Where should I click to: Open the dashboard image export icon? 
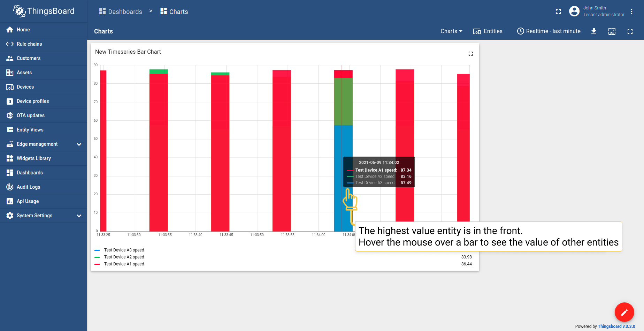pos(612,31)
